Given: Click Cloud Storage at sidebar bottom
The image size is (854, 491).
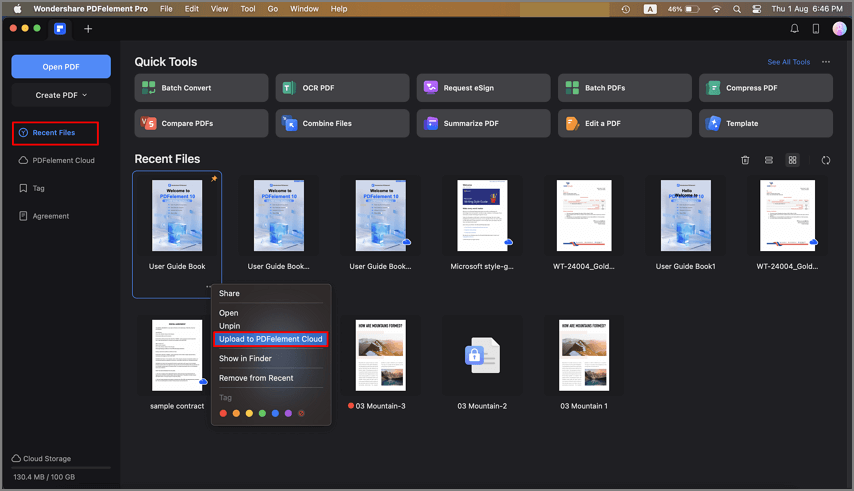Looking at the screenshot, I should coord(41,459).
